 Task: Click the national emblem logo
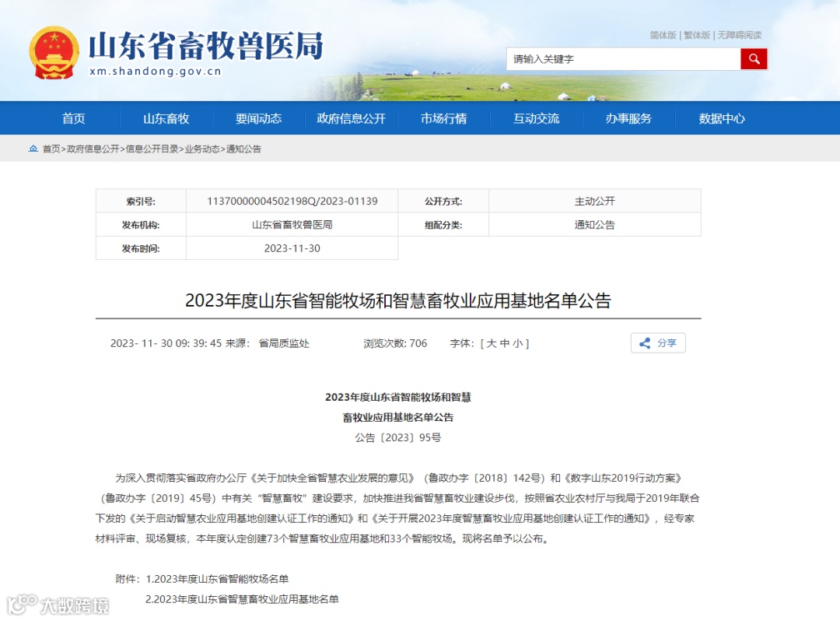[x=54, y=53]
